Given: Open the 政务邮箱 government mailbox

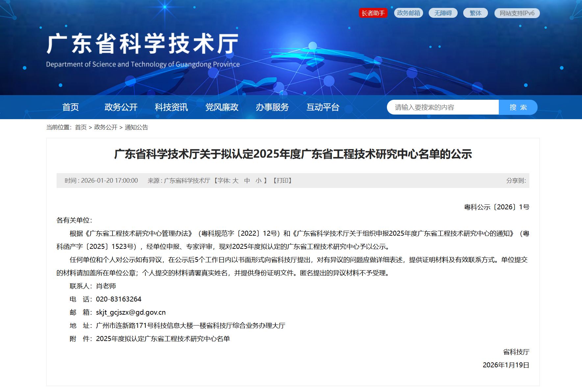Looking at the screenshot, I should [x=409, y=13].
